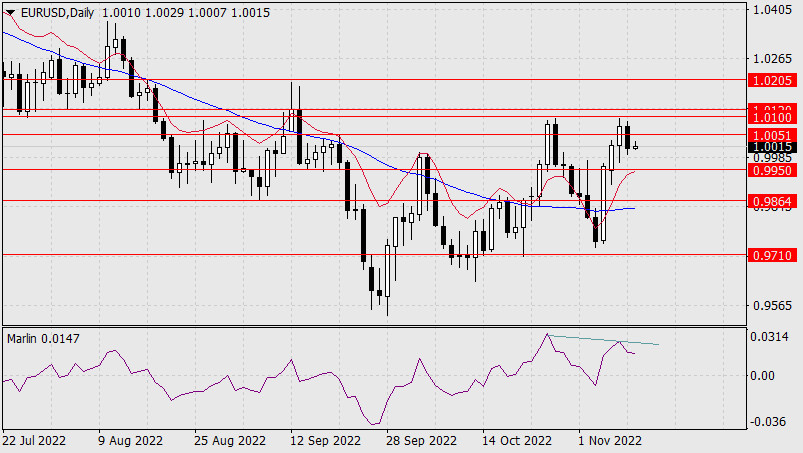Screen dimensions: 803x453
Task: Click the red 1.0051 price label
Action: [771, 134]
